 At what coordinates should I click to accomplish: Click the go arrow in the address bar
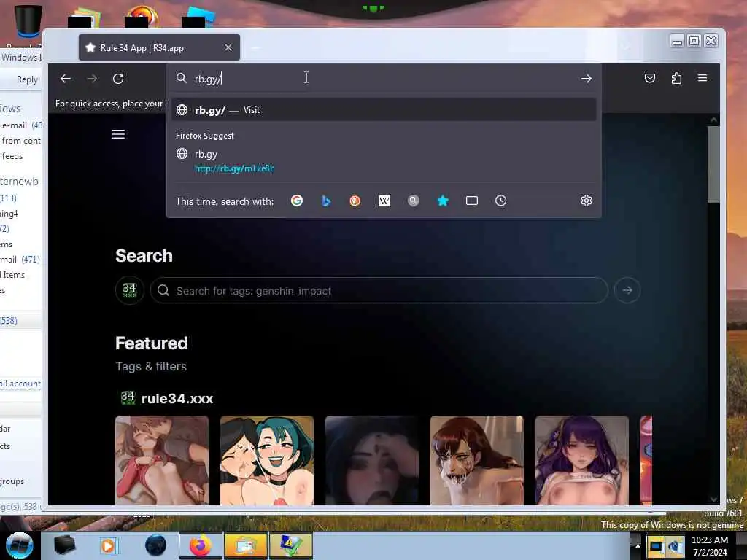tap(587, 79)
